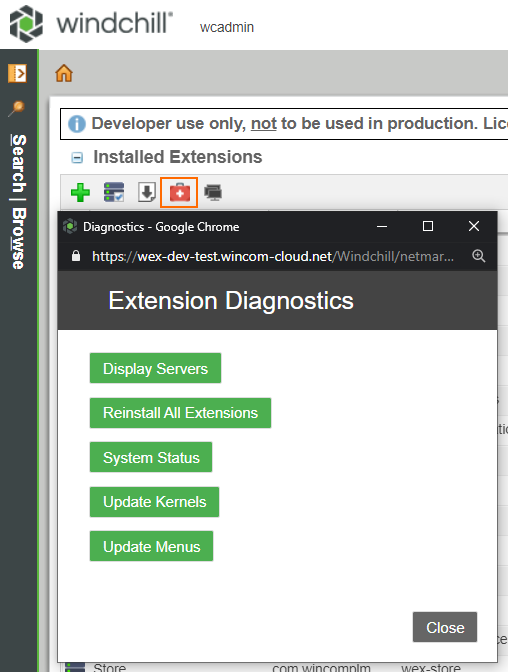Viewport: 508px width, 672px height.
Task: Expand the navigator panel arrow icon
Action: (18, 73)
